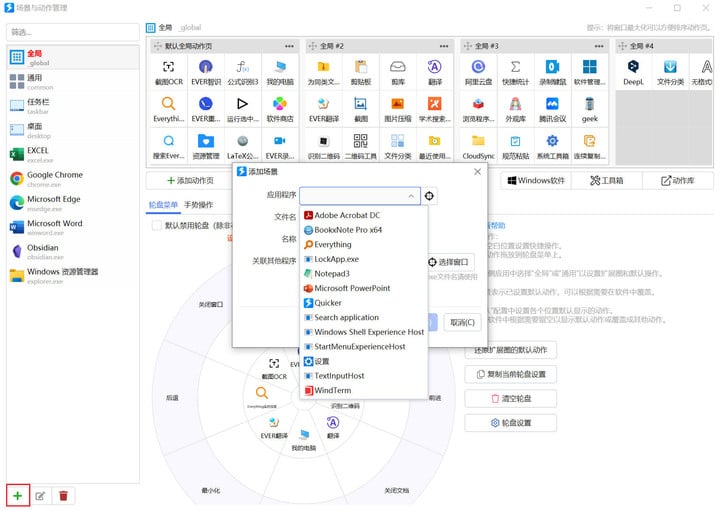720x511 pixels.
Task: Click the green plus add scene button
Action: point(17,495)
